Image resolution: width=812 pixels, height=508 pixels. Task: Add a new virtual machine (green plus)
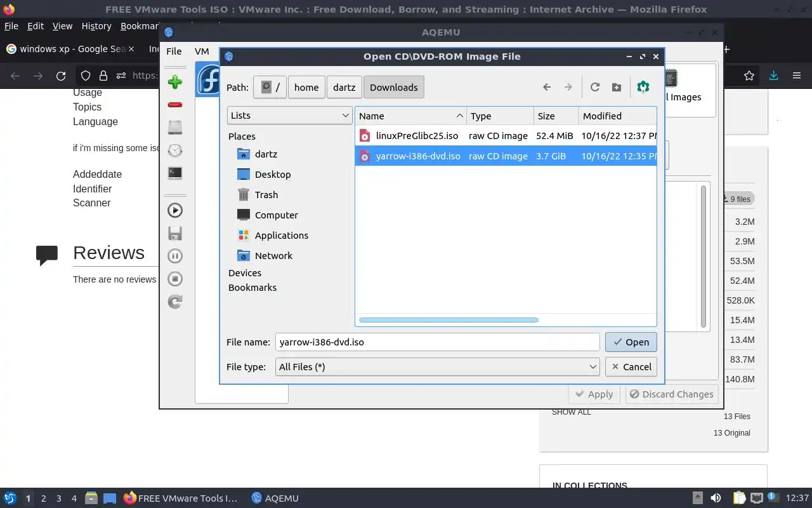175,82
